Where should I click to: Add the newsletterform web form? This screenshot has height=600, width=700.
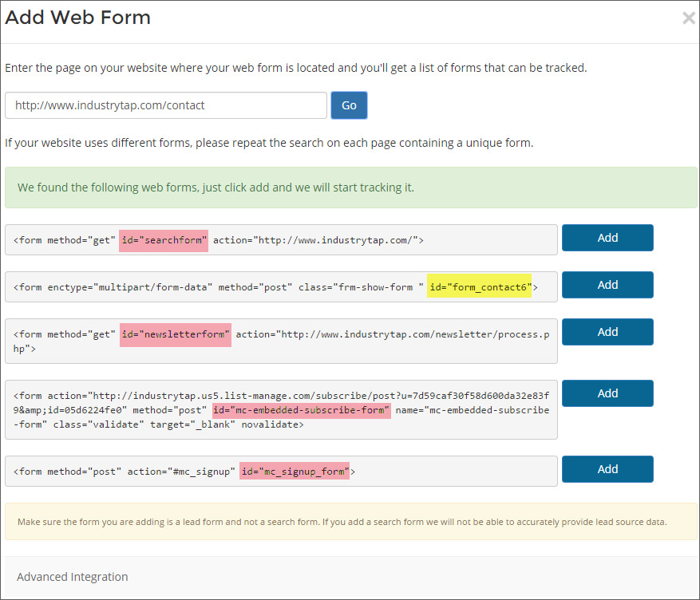(607, 332)
